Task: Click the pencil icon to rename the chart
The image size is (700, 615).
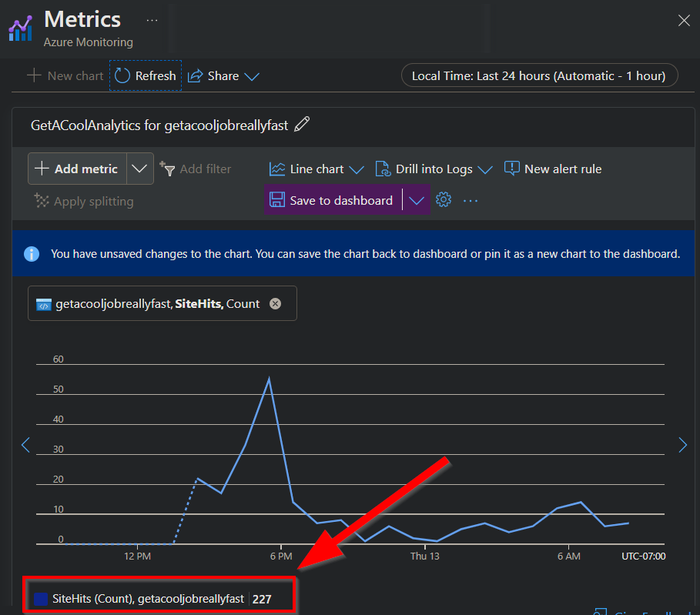Action: coord(302,123)
